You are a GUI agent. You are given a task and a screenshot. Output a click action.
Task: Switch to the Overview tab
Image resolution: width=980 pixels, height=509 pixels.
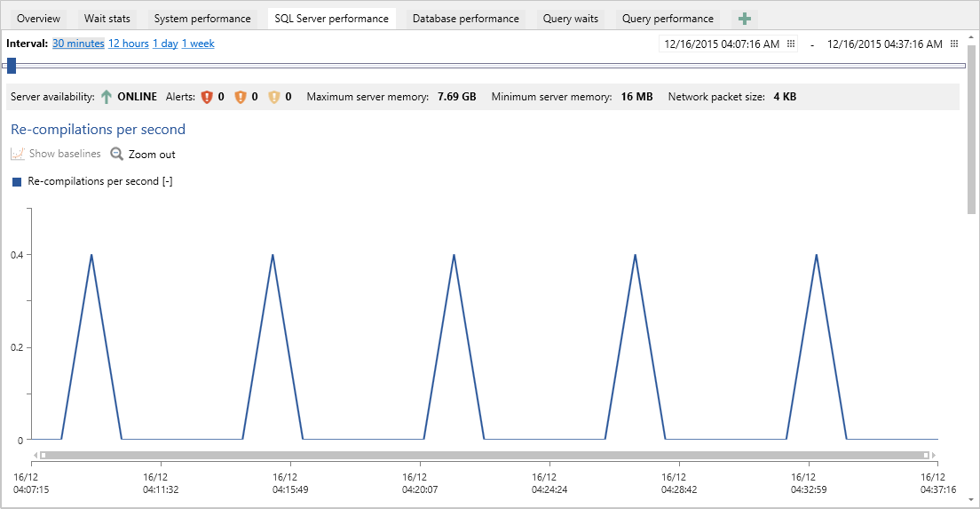point(39,19)
